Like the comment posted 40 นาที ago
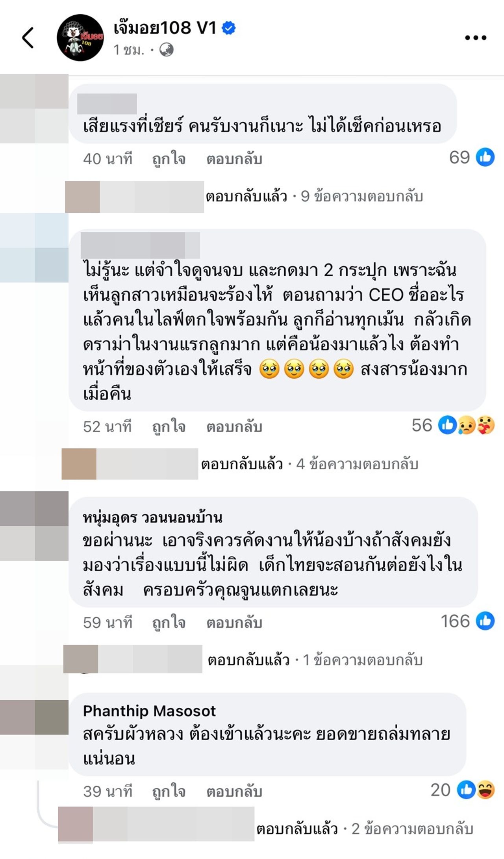504x859 pixels. click(x=169, y=159)
